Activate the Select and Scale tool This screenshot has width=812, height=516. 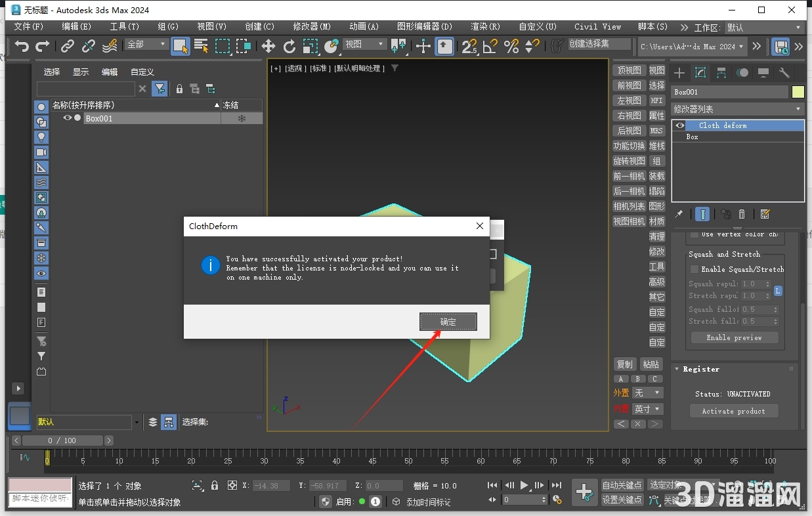tap(310, 46)
